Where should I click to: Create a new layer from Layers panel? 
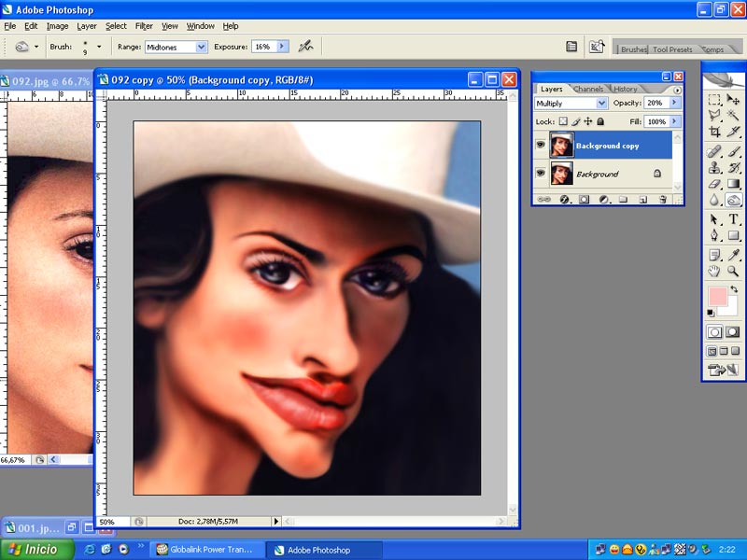tap(643, 200)
